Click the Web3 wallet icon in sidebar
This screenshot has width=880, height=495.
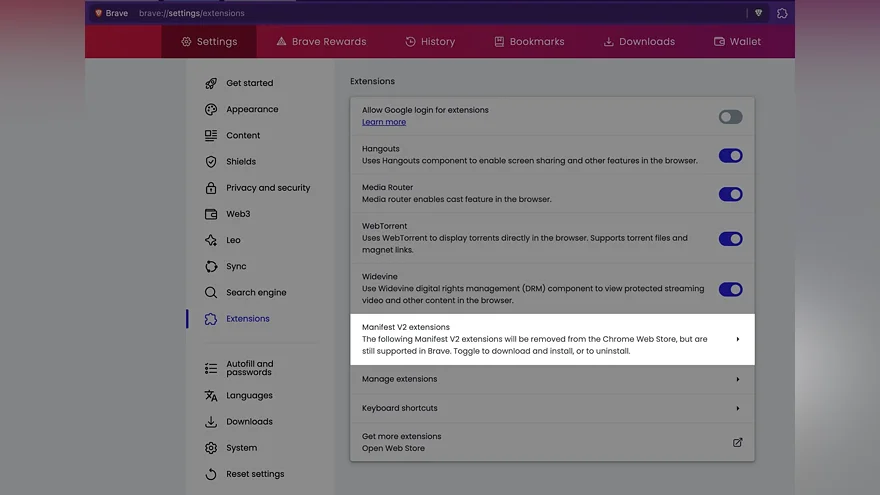tap(211, 214)
